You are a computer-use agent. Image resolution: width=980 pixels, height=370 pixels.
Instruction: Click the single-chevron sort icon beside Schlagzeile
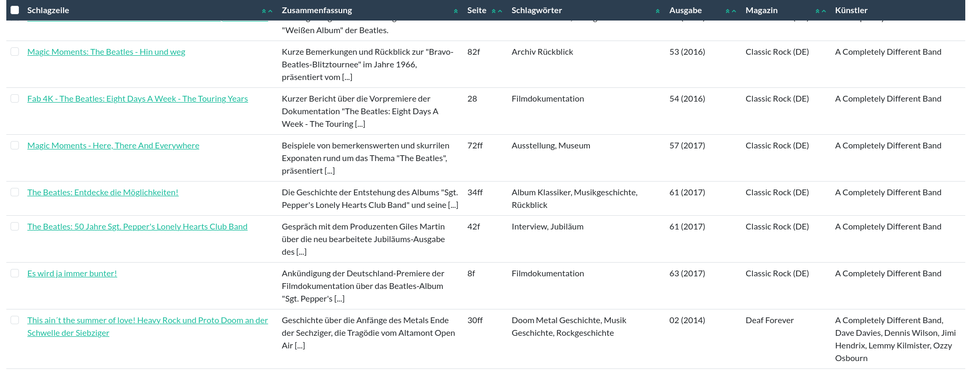point(270,11)
